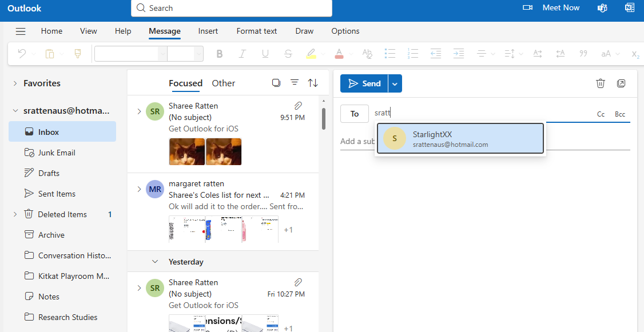The width and height of the screenshot is (644, 332).
Task: Expand the Favorites folder group
Action: point(15,83)
